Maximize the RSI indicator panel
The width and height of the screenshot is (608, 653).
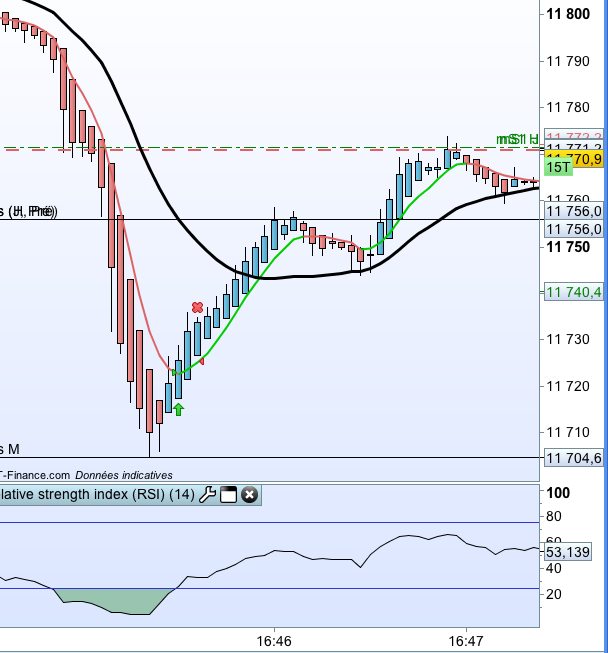coord(228,495)
